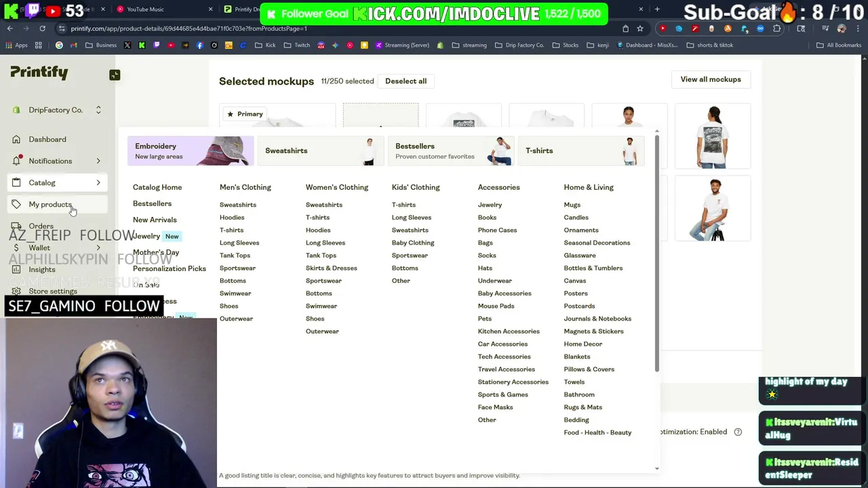868x488 pixels.
Task: Select the seated man T-shirt mockup
Action: (713, 209)
